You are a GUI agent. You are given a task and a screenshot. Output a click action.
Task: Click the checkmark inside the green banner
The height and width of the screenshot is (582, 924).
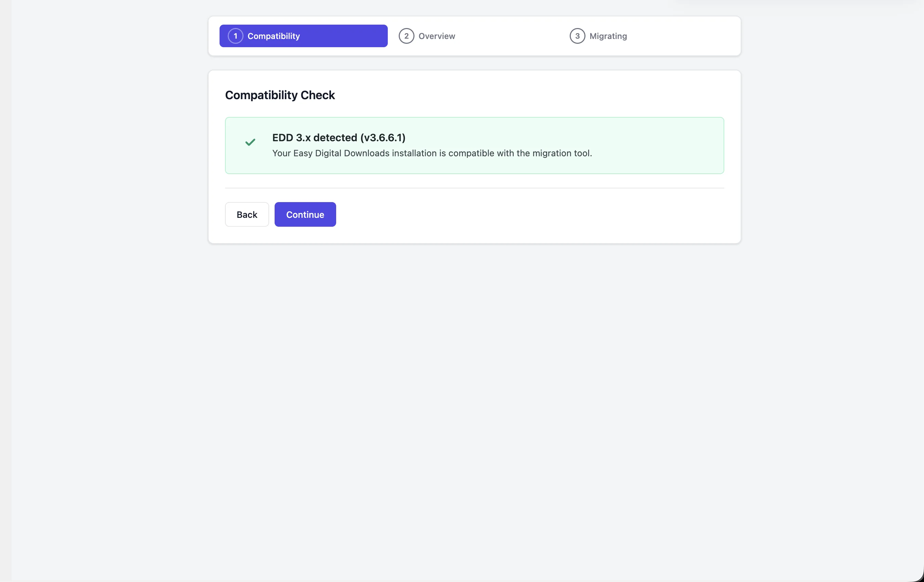pyautogui.click(x=250, y=142)
